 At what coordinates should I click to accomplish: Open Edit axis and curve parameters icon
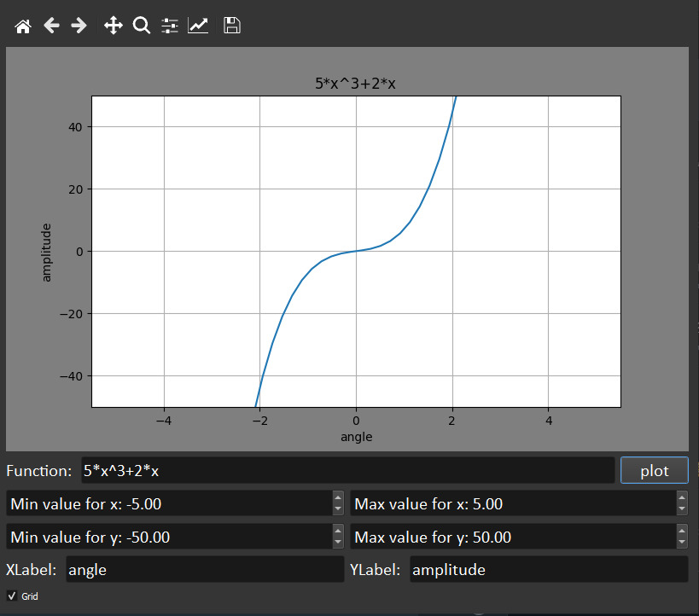198,26
